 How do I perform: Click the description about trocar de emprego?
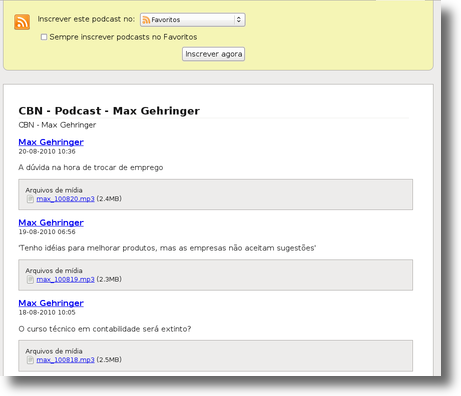click(x=91, y=167)
